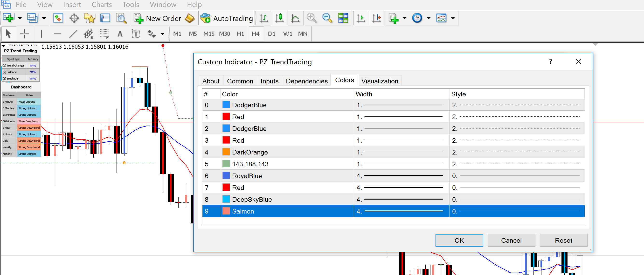Open the arrows objects dropdown
The height and width of the screenshot is (275, 644).
tap(162, 34)
